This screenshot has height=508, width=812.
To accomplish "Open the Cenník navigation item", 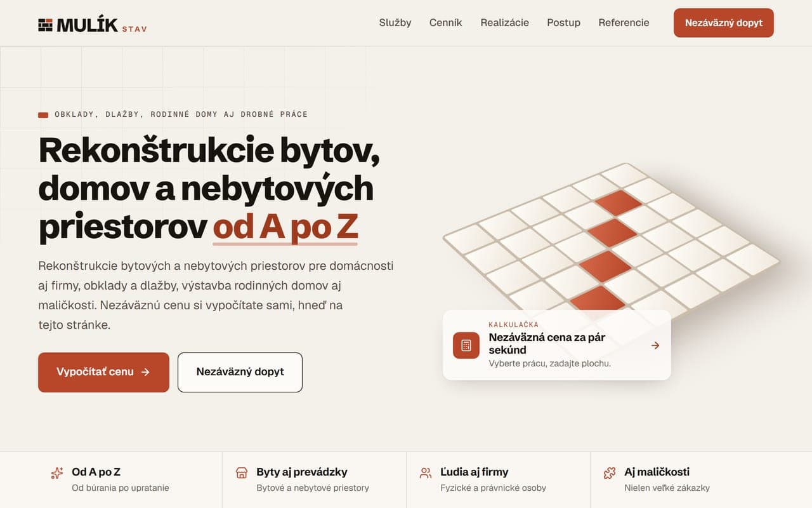I will [x=446, y=23].
